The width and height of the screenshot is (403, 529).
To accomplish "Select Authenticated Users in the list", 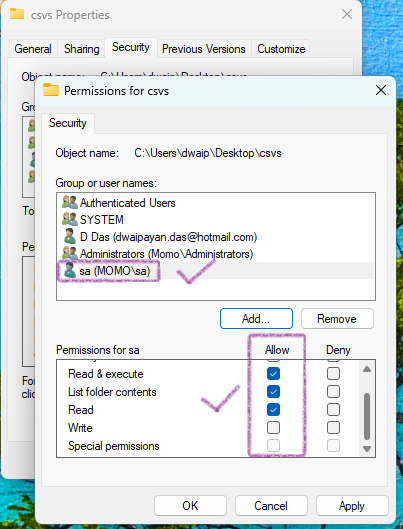I will click(x=216, y=203).
